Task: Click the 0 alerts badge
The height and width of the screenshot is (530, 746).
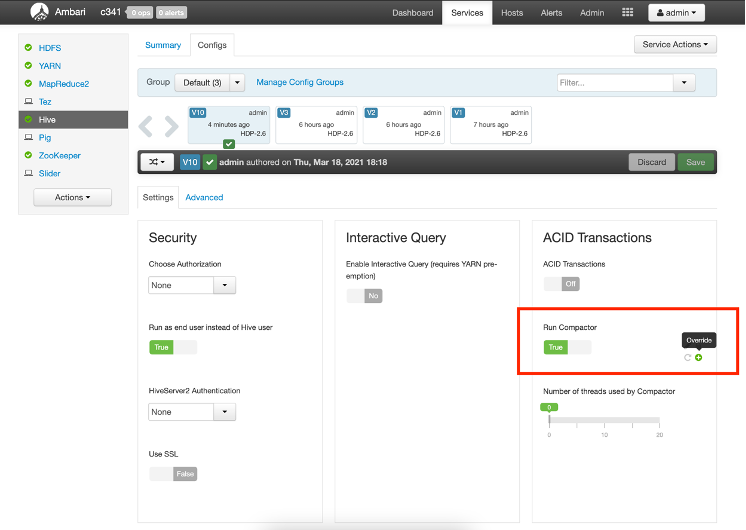Action: (171, 13)
